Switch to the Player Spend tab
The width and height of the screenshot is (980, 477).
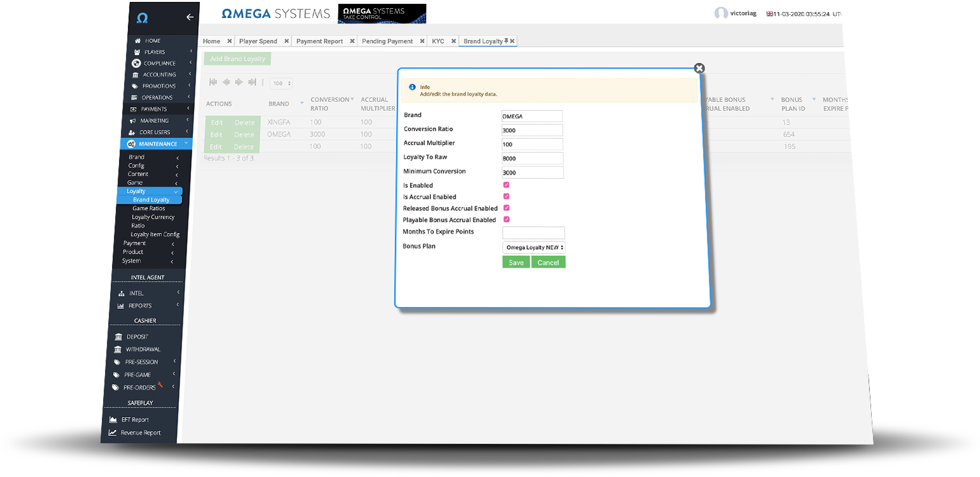258,41
